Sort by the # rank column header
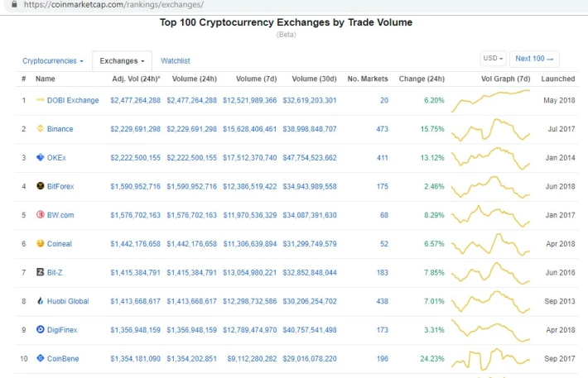 (24, 79)
